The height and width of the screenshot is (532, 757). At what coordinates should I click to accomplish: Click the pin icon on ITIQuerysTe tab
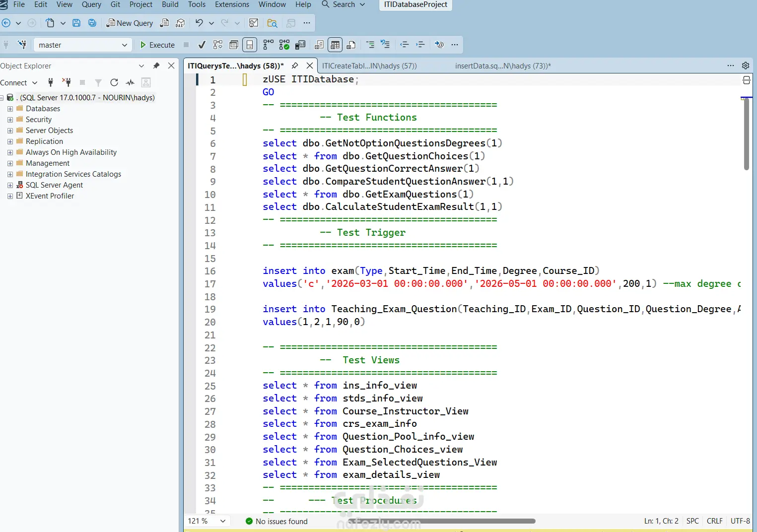[x=295, y=66]
